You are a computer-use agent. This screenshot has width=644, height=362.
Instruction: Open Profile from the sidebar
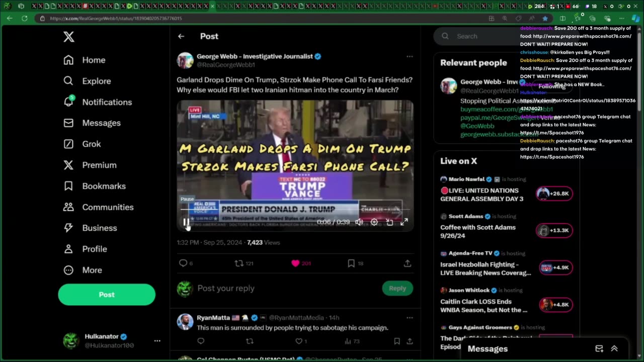85,249
